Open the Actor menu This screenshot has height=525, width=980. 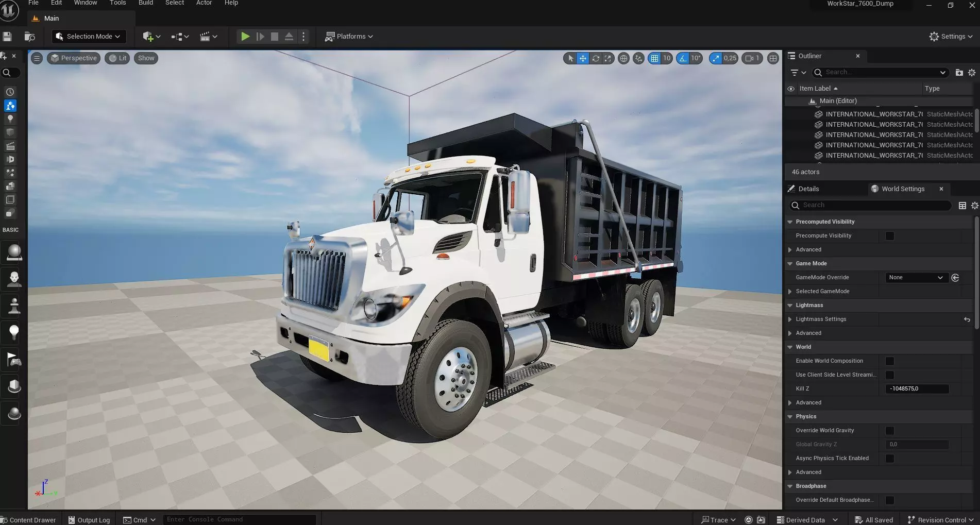204,3
